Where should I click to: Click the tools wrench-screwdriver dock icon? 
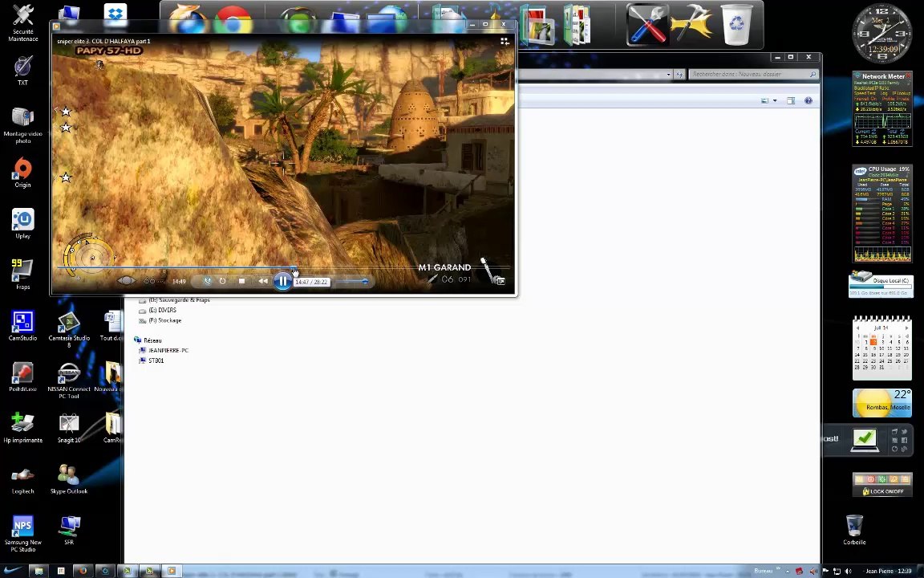point(646,25)
